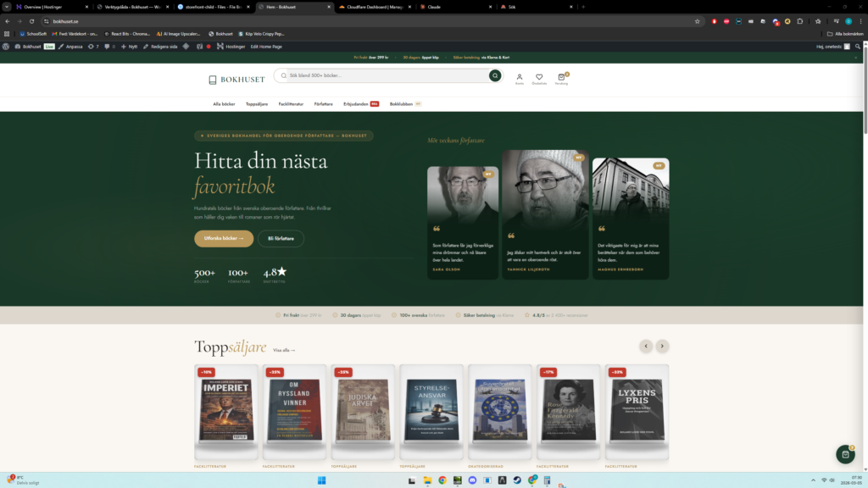Click the Bli författare button
Viewport: 868px width, 488px height.
pos(281,238)
